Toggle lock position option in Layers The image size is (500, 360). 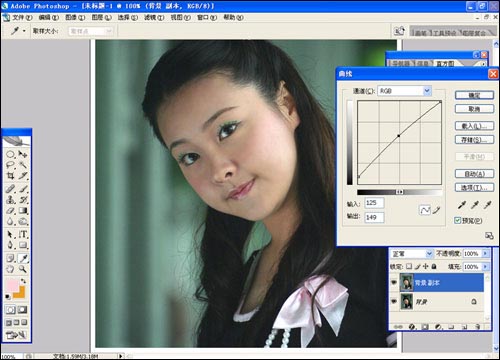click(x=426, y=266)
